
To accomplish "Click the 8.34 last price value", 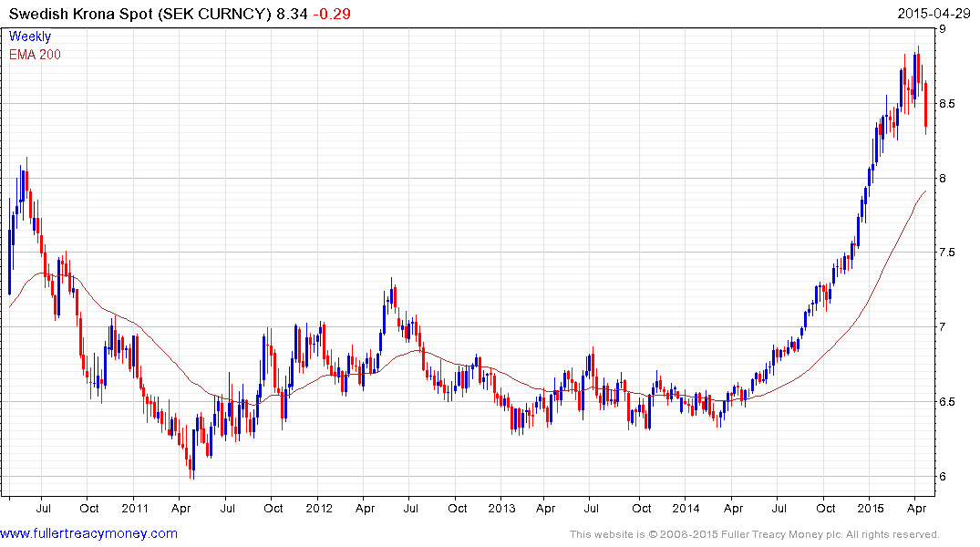I will click(x=292, y=15).
